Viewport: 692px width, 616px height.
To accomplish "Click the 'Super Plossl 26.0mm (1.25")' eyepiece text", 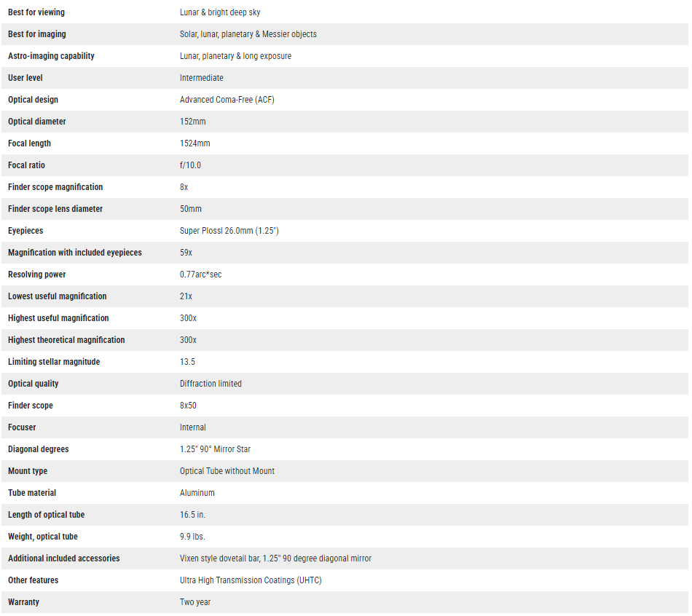I will (x=229, y=231).
